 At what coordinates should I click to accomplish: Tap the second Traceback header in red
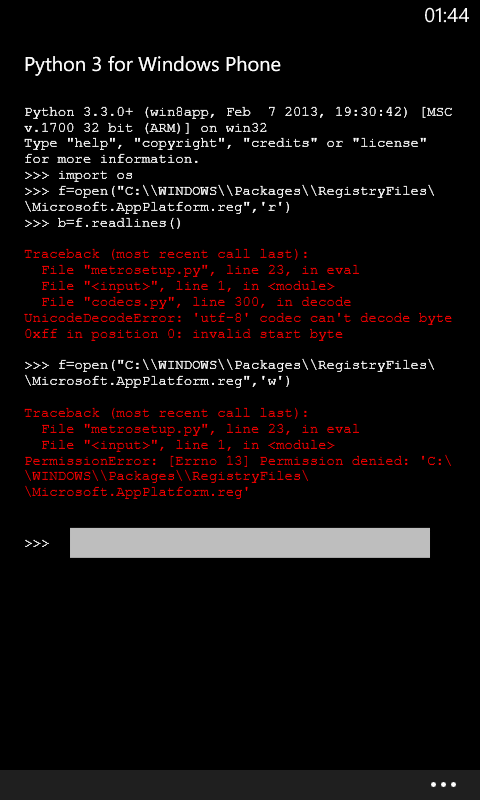(167, 413)
